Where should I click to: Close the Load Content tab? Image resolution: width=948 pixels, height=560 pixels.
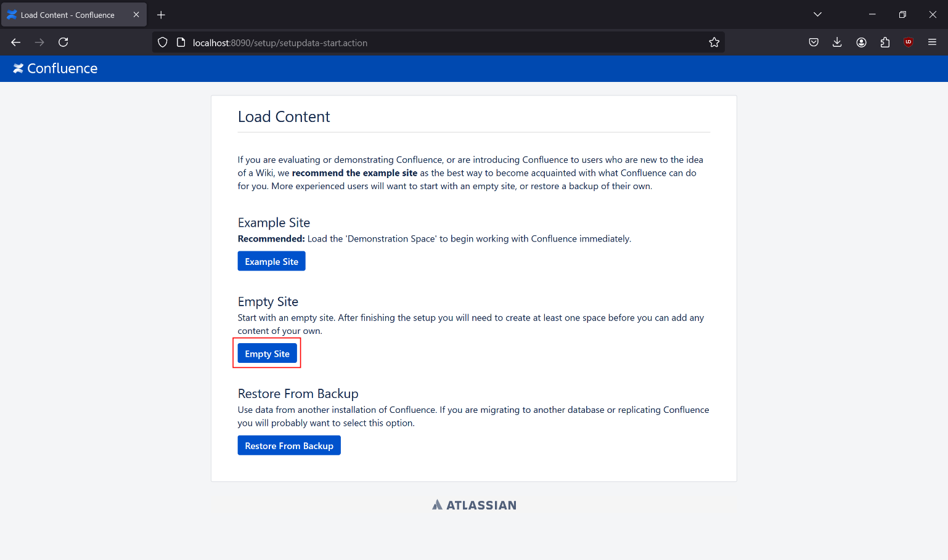coord(136,15)
